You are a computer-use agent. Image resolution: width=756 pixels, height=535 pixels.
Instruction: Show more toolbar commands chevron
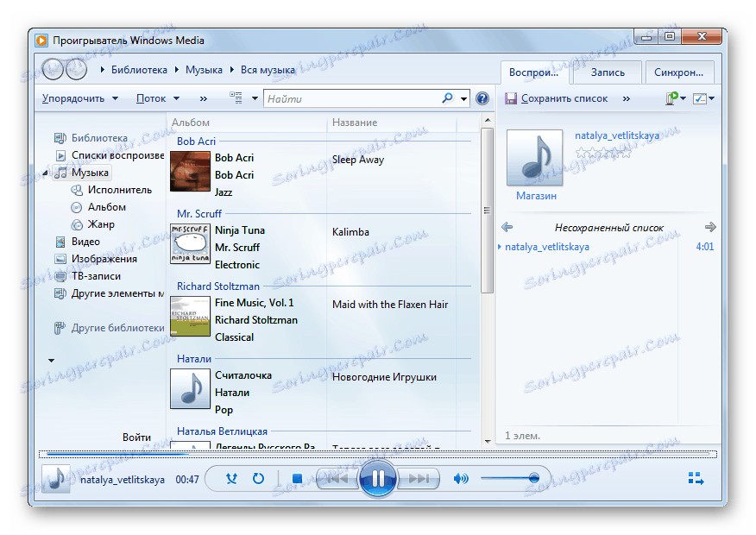204,99
